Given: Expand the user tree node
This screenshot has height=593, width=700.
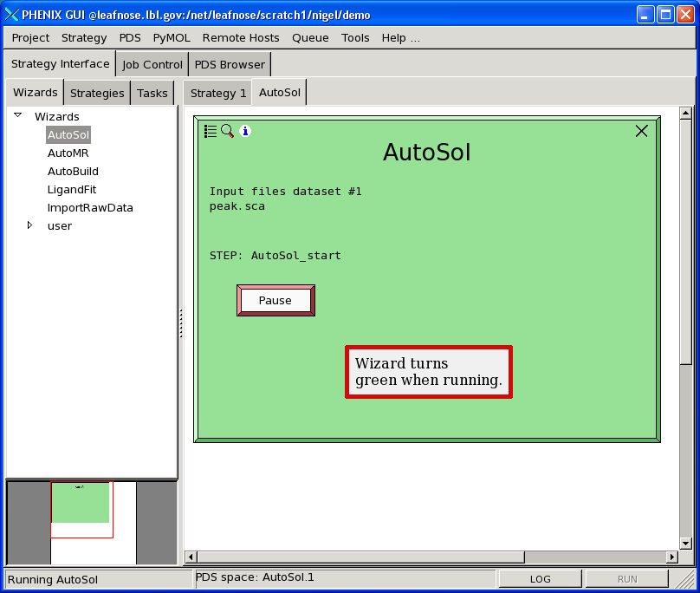Looking at the screenshot, I should click(29, 225).
